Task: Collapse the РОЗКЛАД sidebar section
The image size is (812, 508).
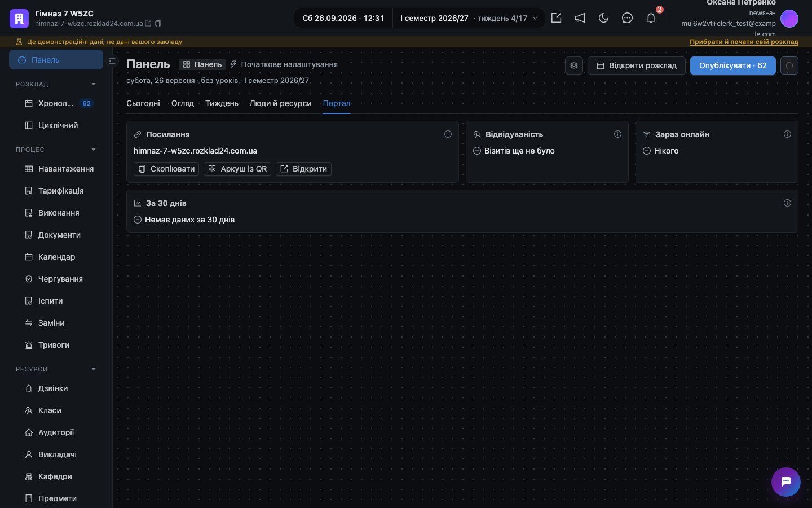Action: (94, 84)
